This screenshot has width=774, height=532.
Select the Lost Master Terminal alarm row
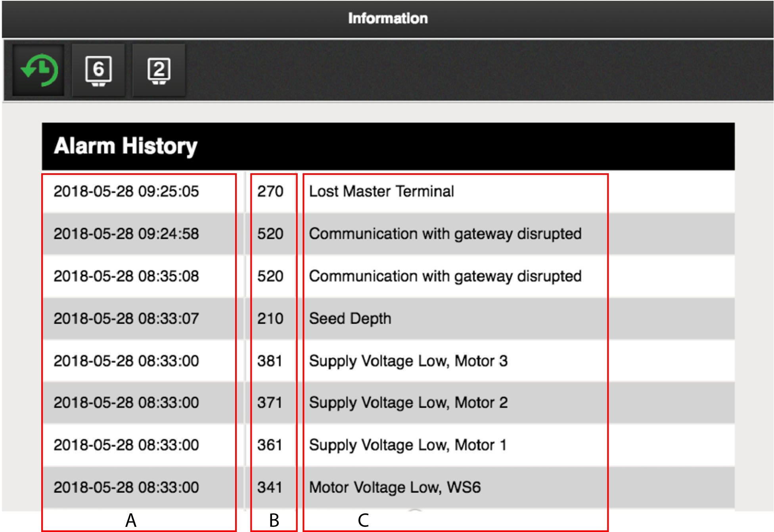pos(381,191)
